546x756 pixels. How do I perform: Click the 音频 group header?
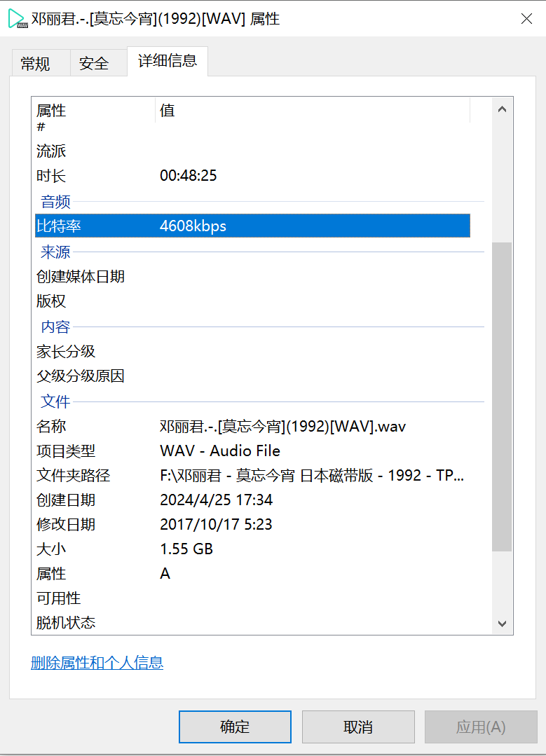pos(55,202)
